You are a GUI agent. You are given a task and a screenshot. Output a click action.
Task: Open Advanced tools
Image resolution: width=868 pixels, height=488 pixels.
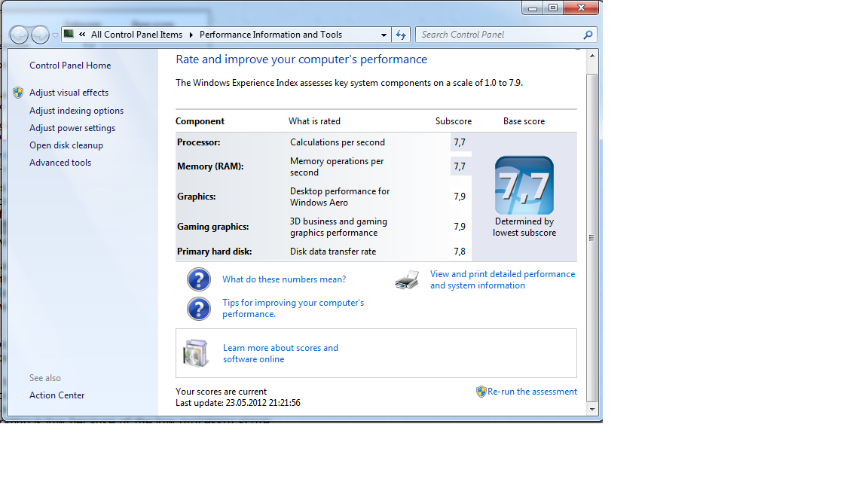click(60, 163)
